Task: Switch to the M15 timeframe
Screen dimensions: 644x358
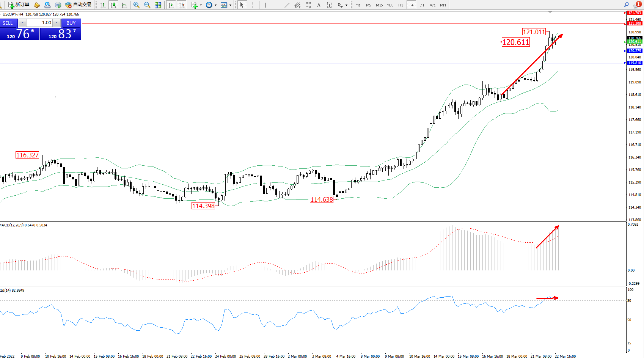Action: point(379,5)
